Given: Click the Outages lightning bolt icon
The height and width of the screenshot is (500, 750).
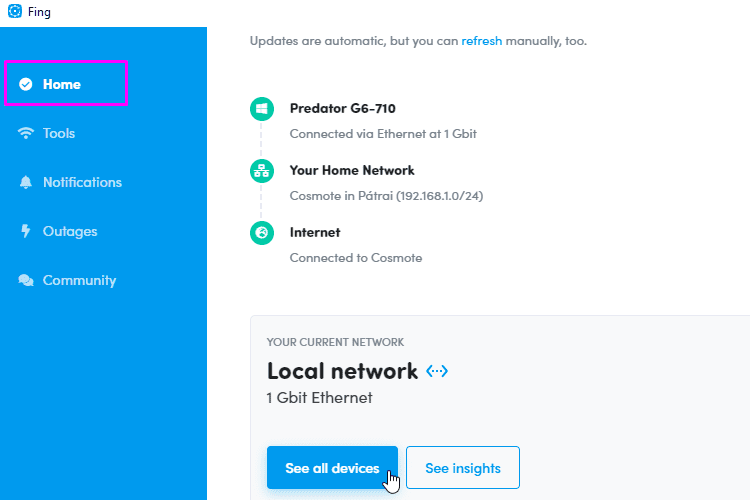Looking at the screenshot, I should [26, 231].
